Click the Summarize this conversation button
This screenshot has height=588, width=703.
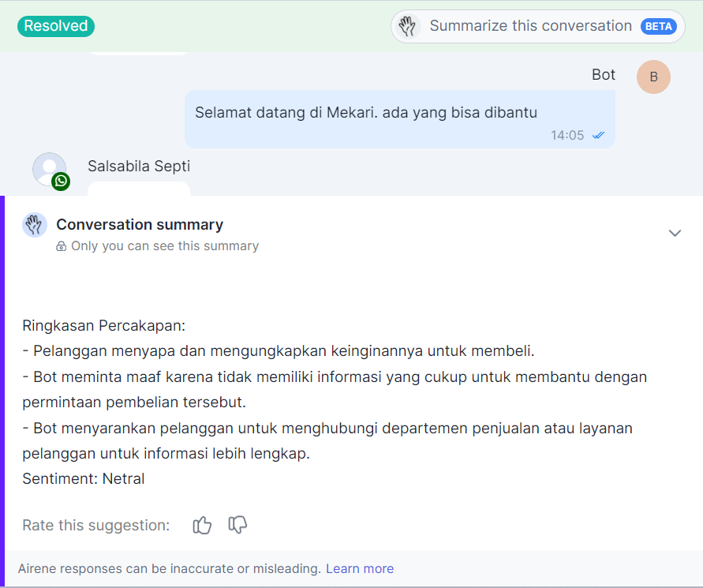coord(537,27)
